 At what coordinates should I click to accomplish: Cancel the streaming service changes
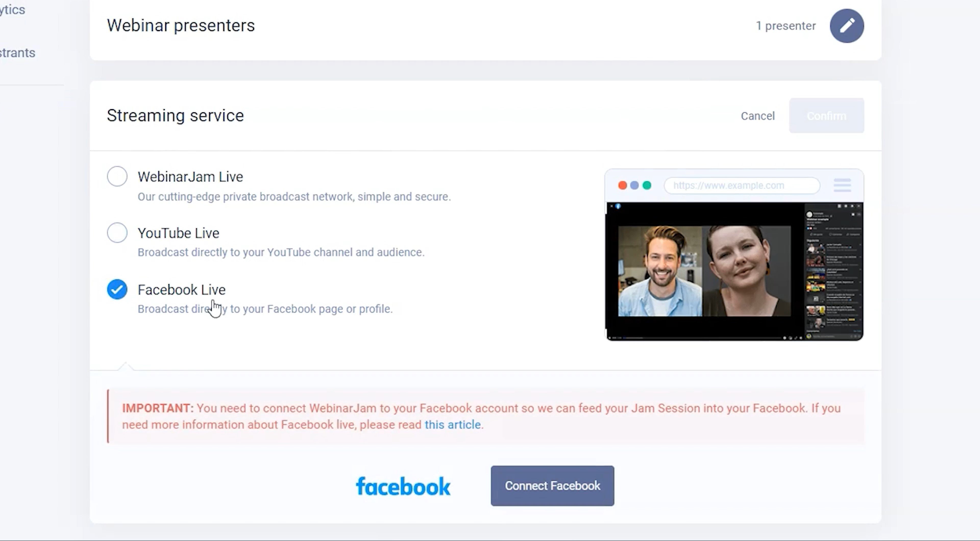pos(757,116)
